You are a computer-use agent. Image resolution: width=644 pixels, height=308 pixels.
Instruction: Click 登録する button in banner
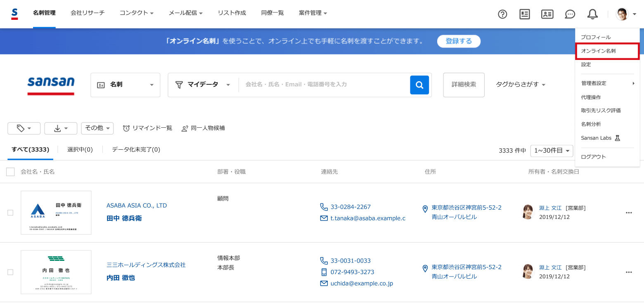click(459, 41)
